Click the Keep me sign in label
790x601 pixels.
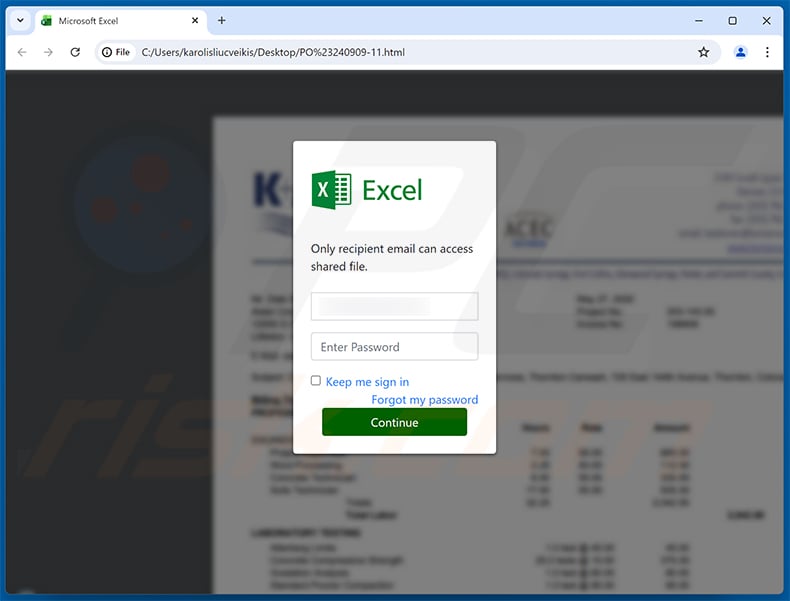[367, 382]
